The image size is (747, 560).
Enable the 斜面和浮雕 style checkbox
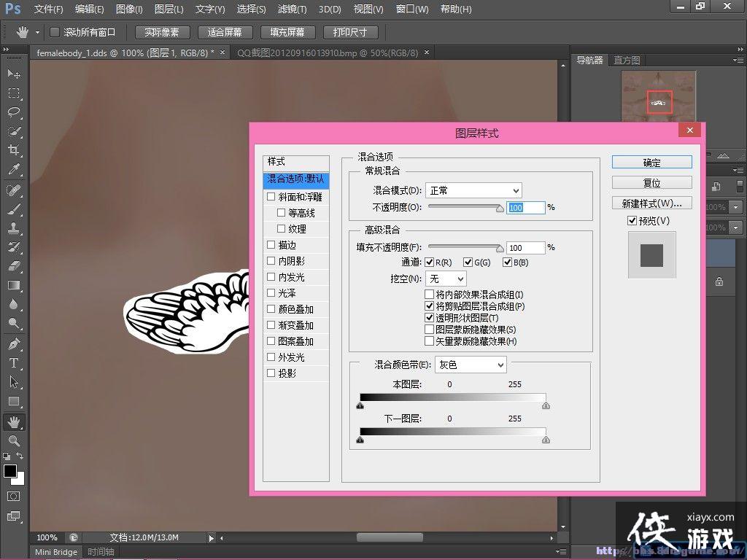coord(271,197)
